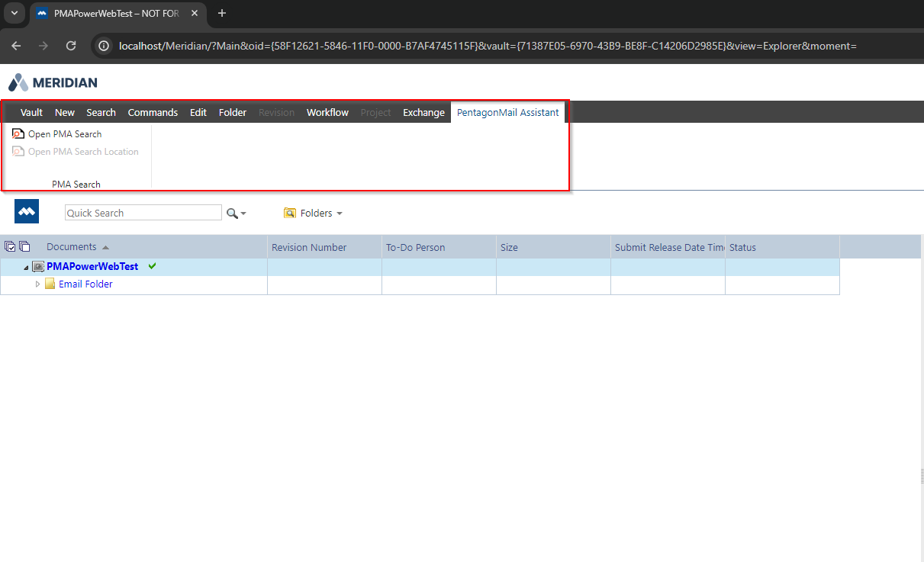Image resolution: width=924 pixels, height=562 pixels.
Task: Open the Email Folder link
Action: pos(85,284)
